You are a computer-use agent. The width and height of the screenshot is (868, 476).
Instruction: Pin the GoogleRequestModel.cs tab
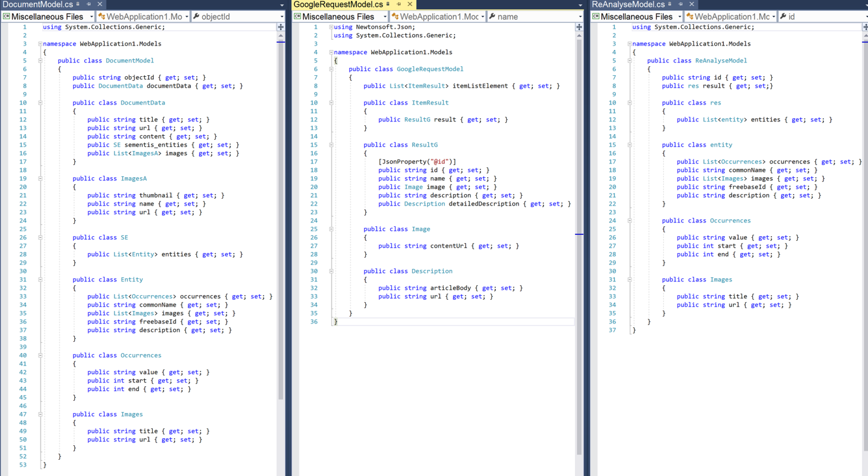tap(399, 4)
